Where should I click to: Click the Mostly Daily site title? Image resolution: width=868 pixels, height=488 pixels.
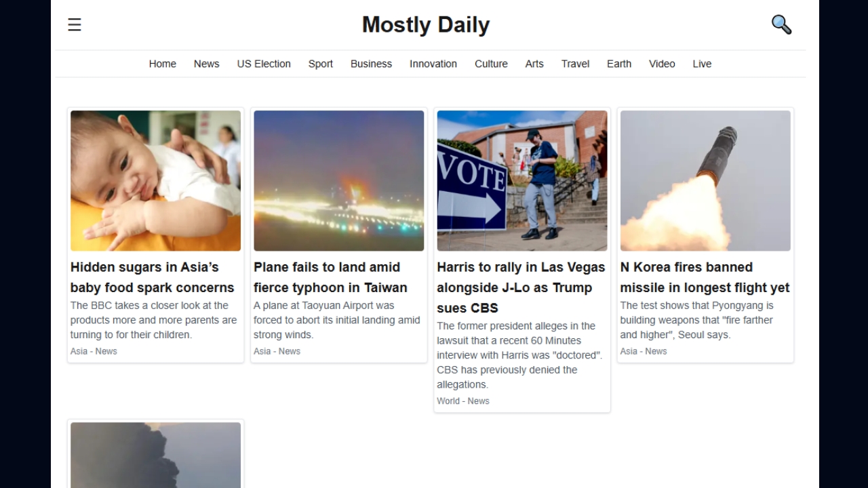coord(426,25)
